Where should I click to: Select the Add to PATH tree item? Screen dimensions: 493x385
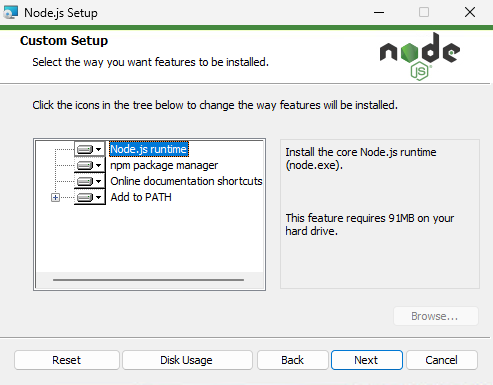pyautogui.click(x=141, y=197)
